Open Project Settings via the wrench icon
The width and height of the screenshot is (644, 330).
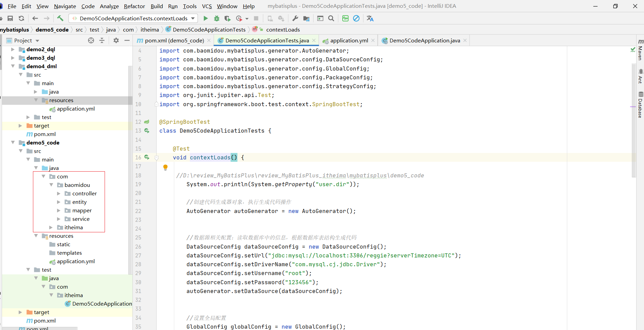point(295,18)
